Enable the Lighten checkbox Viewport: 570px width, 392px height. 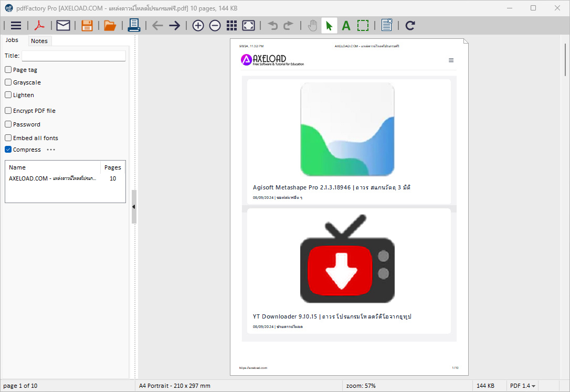click(x=8, y=95)
